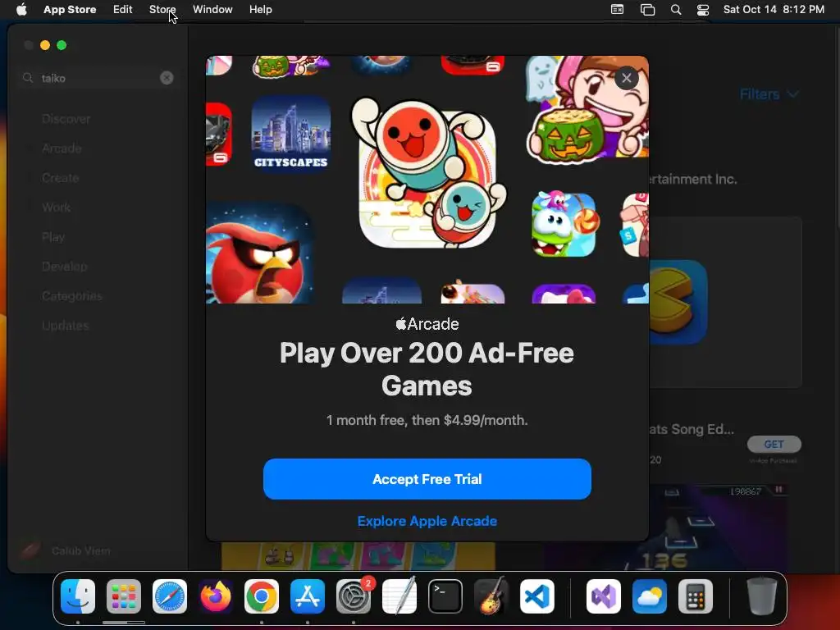
Task: Open the Weather app from the Dock
Action: coord(650,596)
